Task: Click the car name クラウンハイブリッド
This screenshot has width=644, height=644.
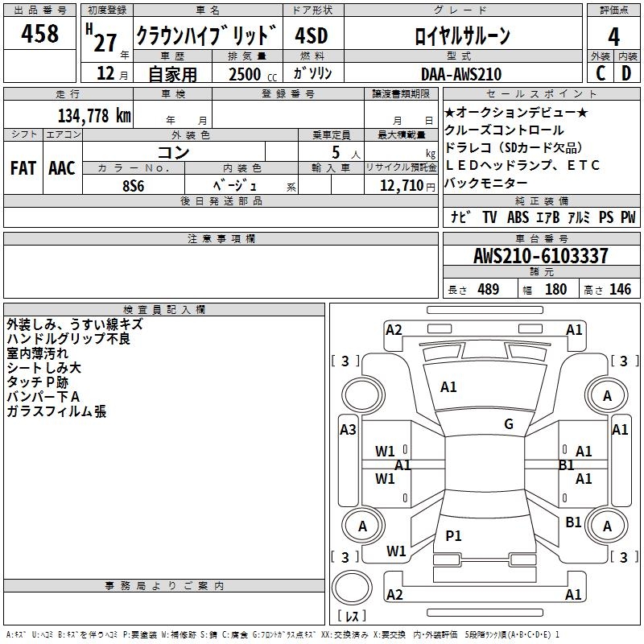Action: point(206,35)
